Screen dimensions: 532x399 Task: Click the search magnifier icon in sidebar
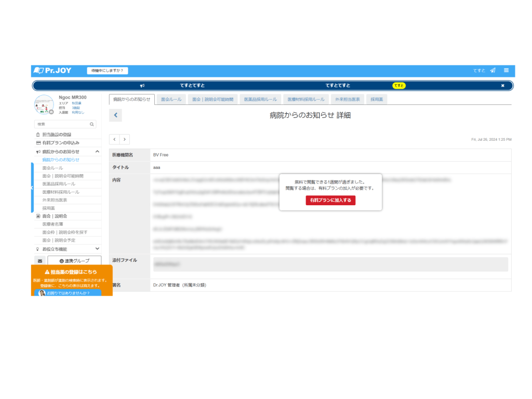pyautogui.click(x=92, y=124)
